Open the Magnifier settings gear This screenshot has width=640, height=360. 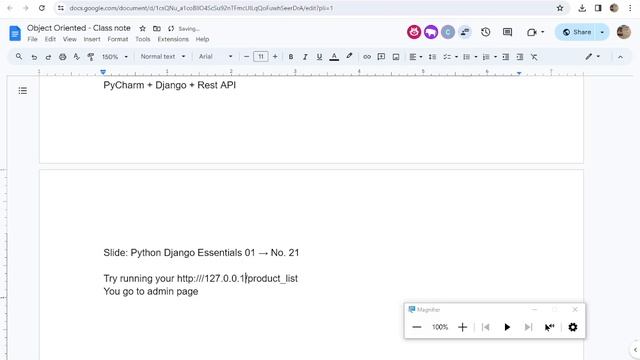pyautogui.click(x=573, y=327)
